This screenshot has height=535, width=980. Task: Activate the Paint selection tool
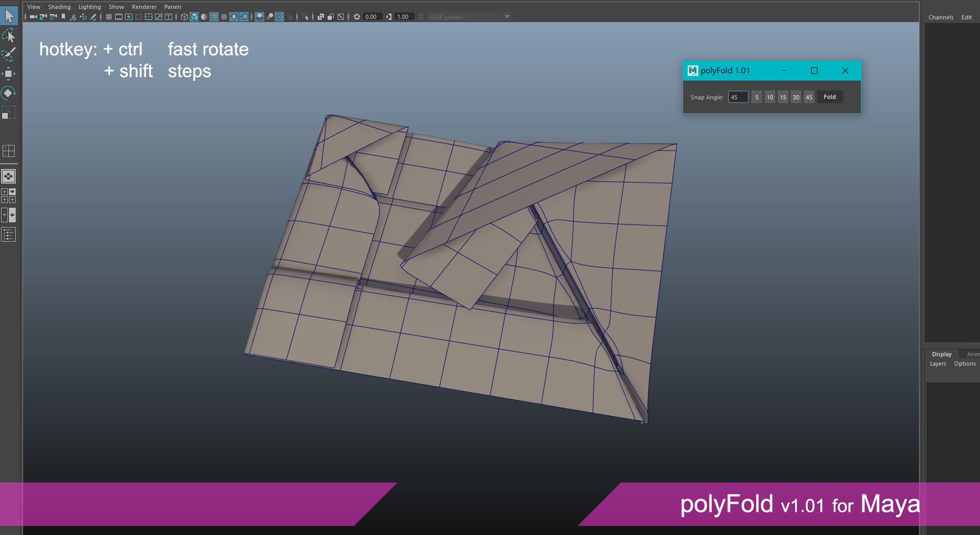tap(9, 55)
